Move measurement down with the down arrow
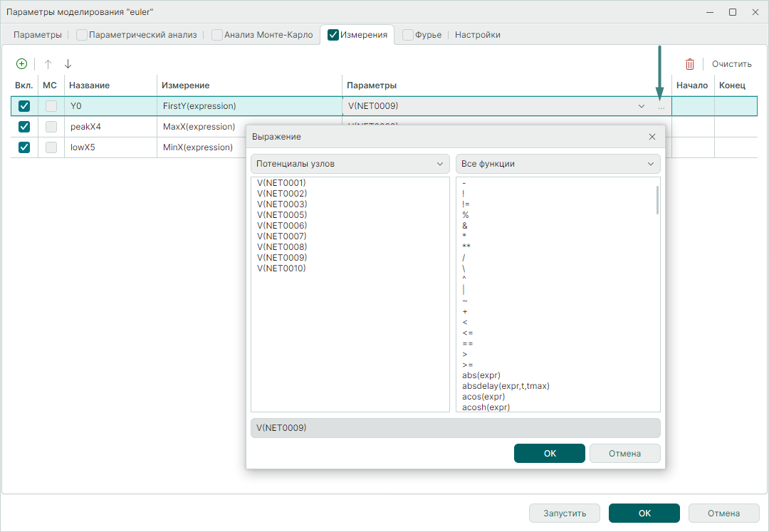The width and height of the screenshot is (769, 532). tap(68, 63)
